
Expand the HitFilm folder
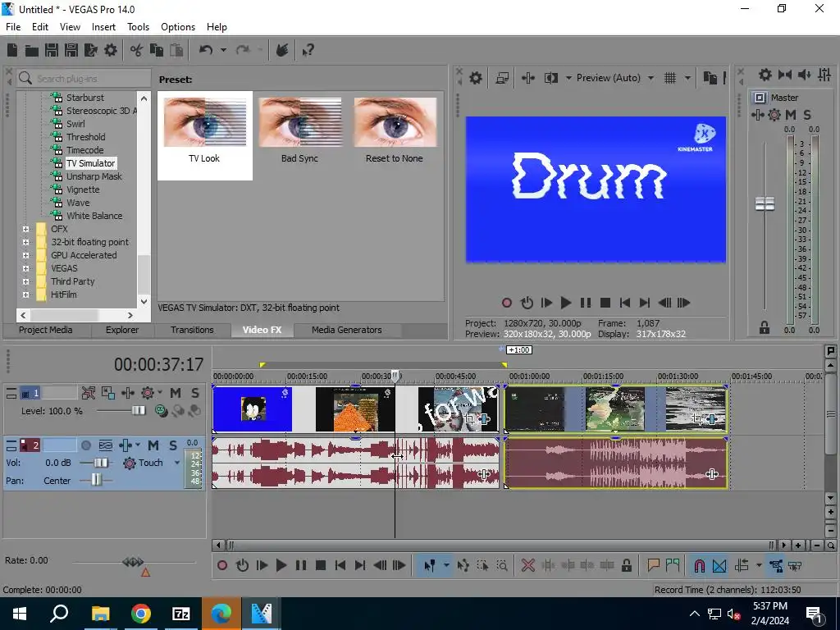[25, 294]
